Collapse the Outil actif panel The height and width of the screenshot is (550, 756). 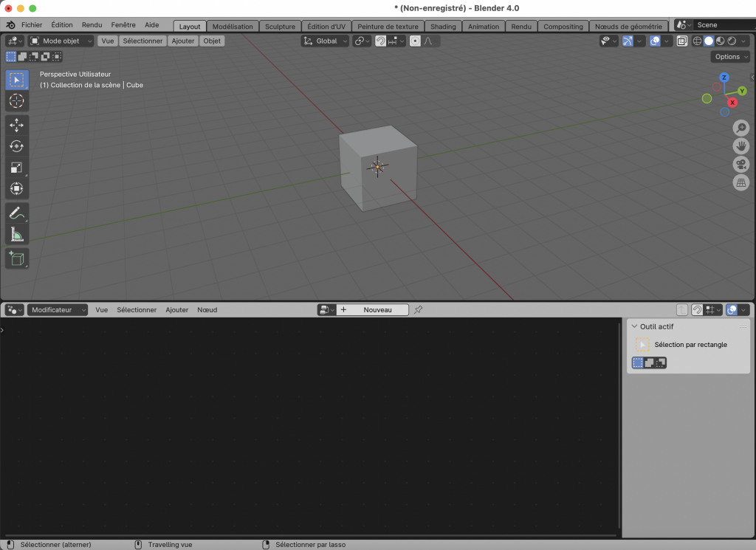click(x=634, y=326)
